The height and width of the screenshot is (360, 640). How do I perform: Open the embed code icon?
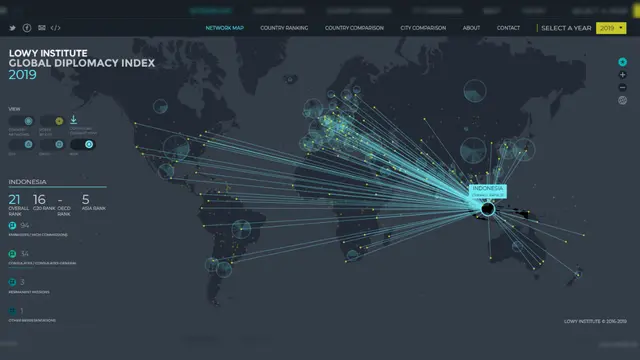tap(56, 28)
